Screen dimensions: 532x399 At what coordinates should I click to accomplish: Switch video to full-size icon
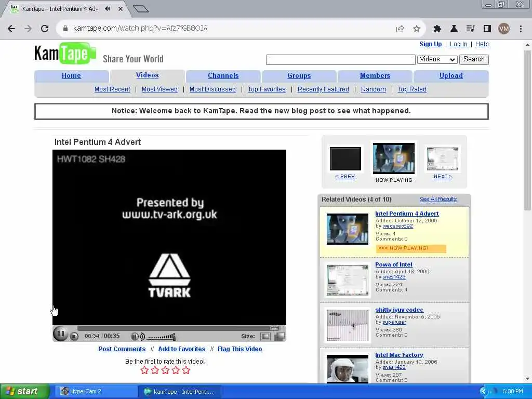point(279,336)
